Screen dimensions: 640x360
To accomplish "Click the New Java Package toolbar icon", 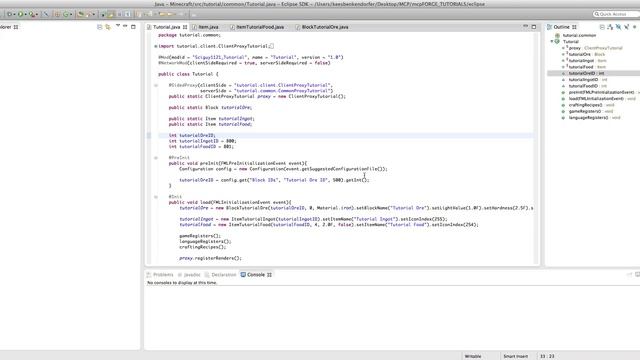I will (x=57, y=14).
